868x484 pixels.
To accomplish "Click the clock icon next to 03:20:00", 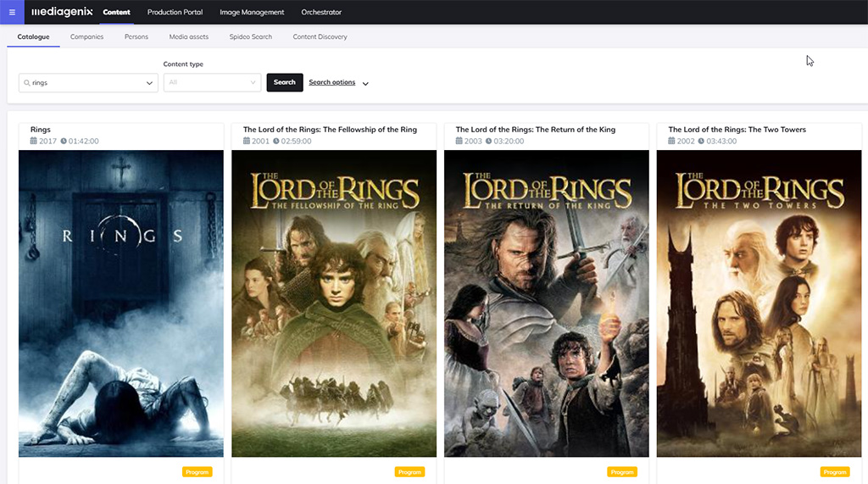I will click(x=489, y=141).
